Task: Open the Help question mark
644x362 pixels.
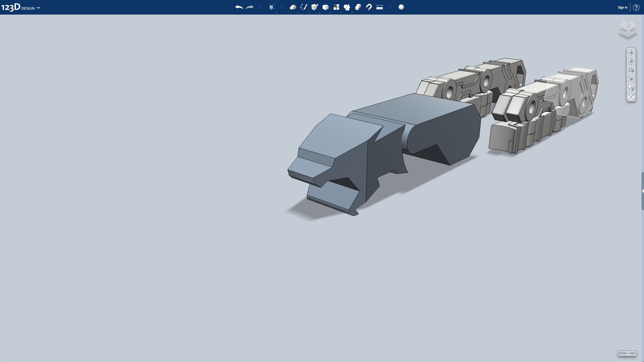Action: pos(636,8)
